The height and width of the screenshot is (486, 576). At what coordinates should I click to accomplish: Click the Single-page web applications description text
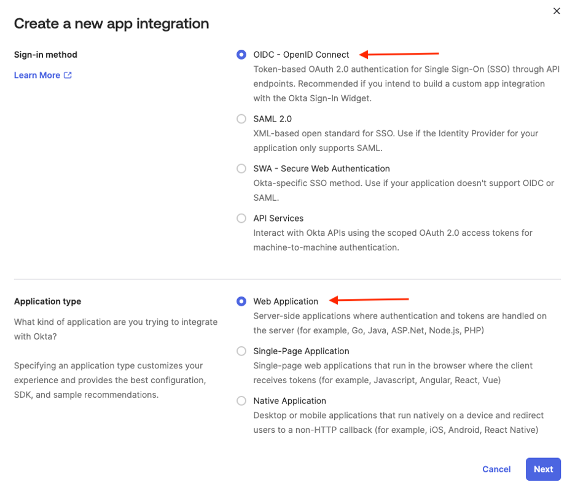(x=393, y=373)
